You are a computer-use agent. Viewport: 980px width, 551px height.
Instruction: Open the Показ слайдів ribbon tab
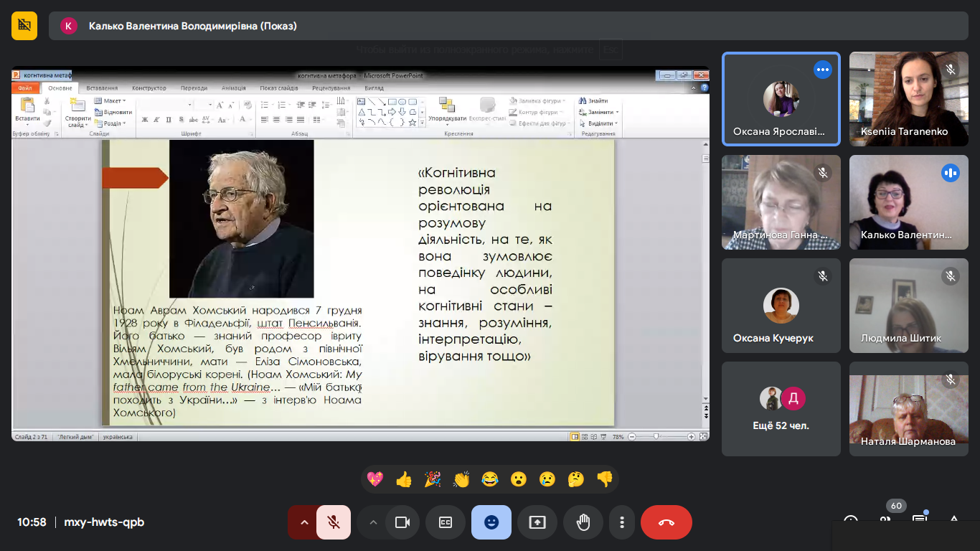click(279, 88)
